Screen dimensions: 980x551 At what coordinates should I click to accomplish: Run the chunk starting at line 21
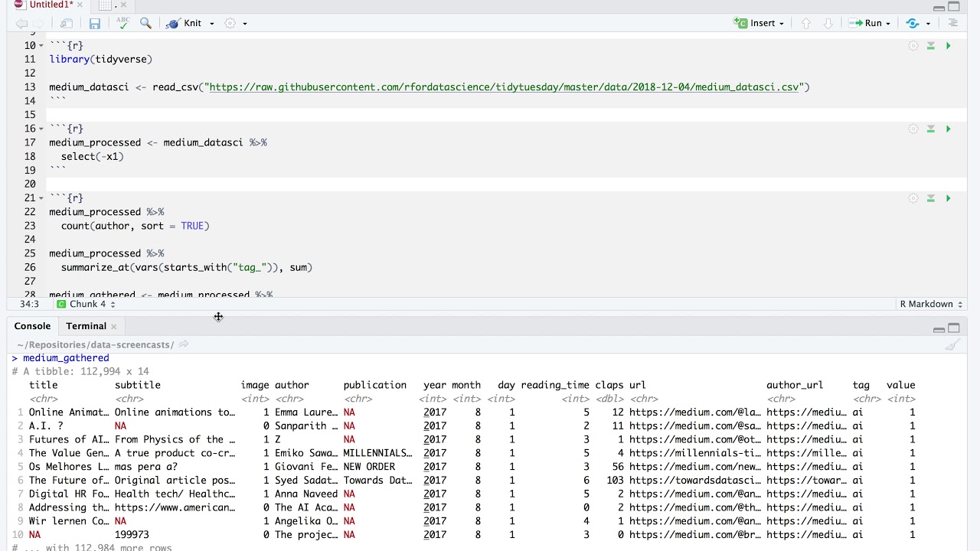(x=948, y=198)
